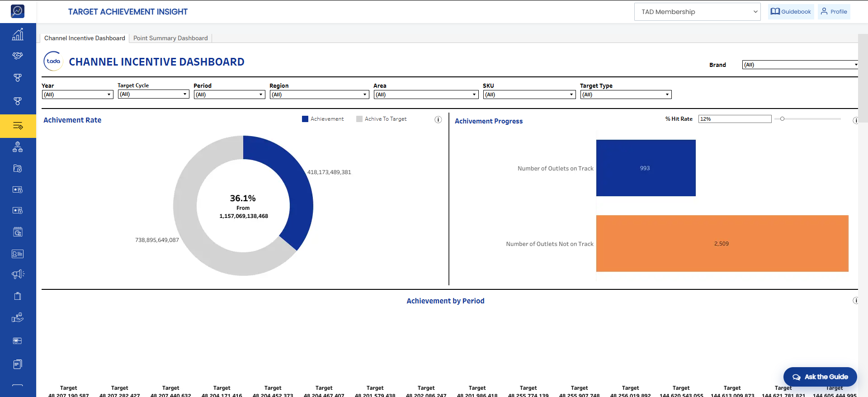Viewport: 868px width, 397px height.
Task: Select the Channel Incentive Dashboard tab
Action: 85,38
